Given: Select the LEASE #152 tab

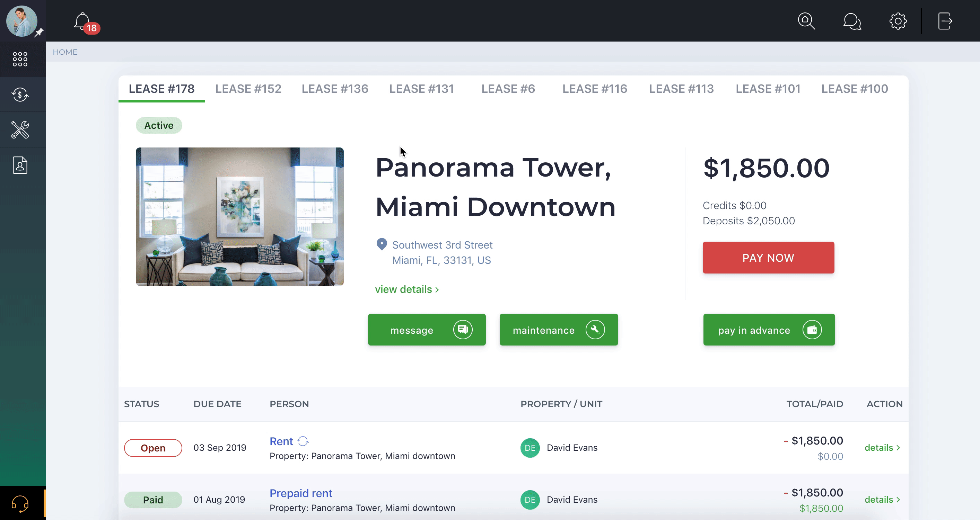Looking at the screenshot, I should (248, 89).
